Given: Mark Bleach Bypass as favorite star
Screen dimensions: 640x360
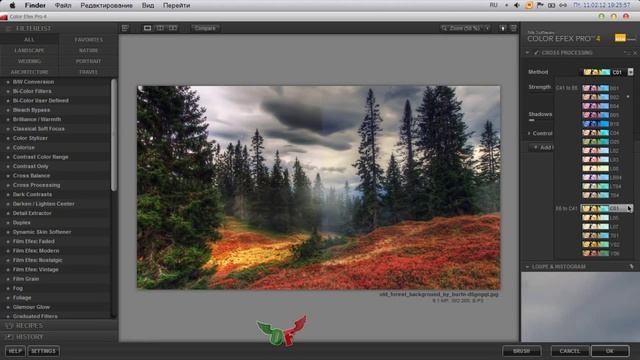Looking at the screenshot, I should pos(8,110).
